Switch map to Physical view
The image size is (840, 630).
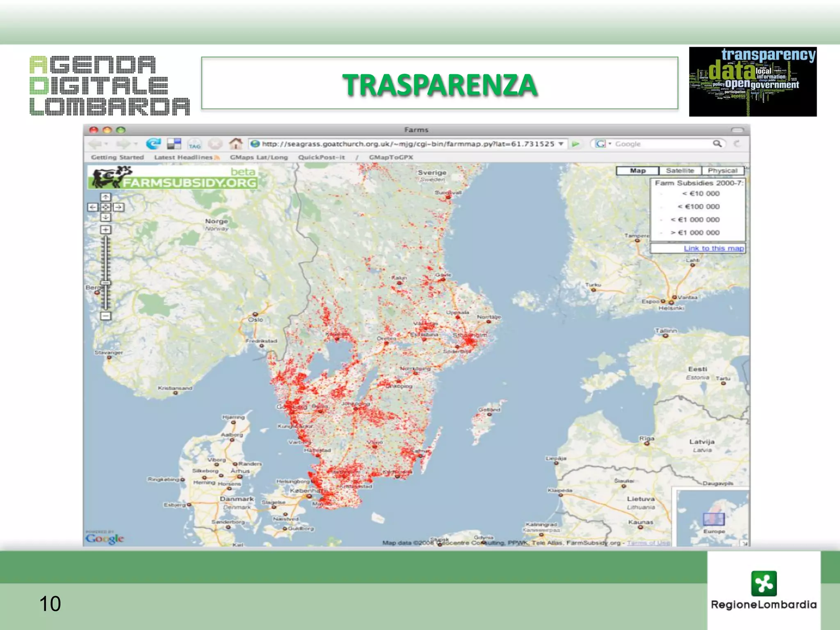pyautogui.click(x=722, y=171)
